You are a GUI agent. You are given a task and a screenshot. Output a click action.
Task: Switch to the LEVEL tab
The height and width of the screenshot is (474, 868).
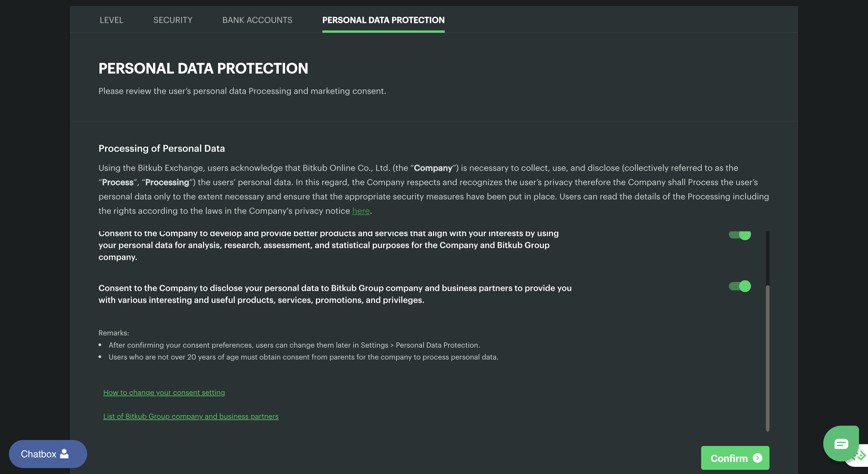112,20
